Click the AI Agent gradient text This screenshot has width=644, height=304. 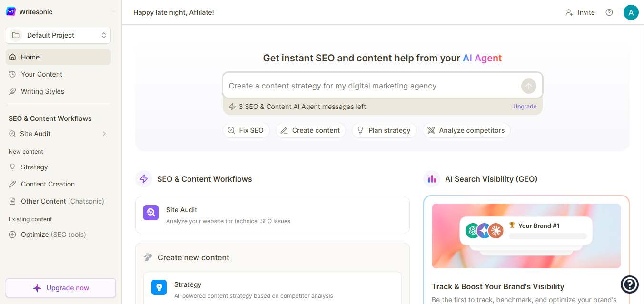click(x=482, y=58)
